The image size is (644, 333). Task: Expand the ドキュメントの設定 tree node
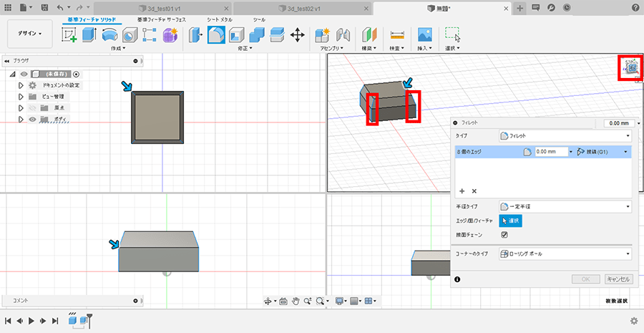(21, 85)
